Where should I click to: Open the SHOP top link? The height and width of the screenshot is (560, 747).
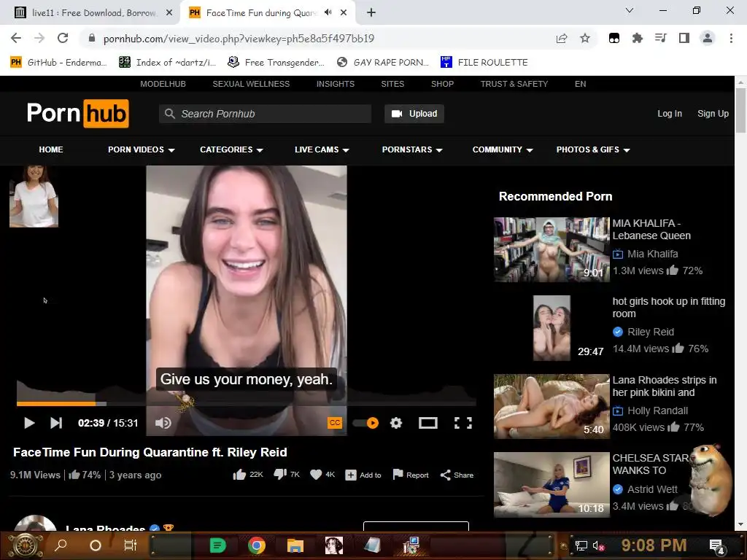pyautogui.click(x=443, y=84)
